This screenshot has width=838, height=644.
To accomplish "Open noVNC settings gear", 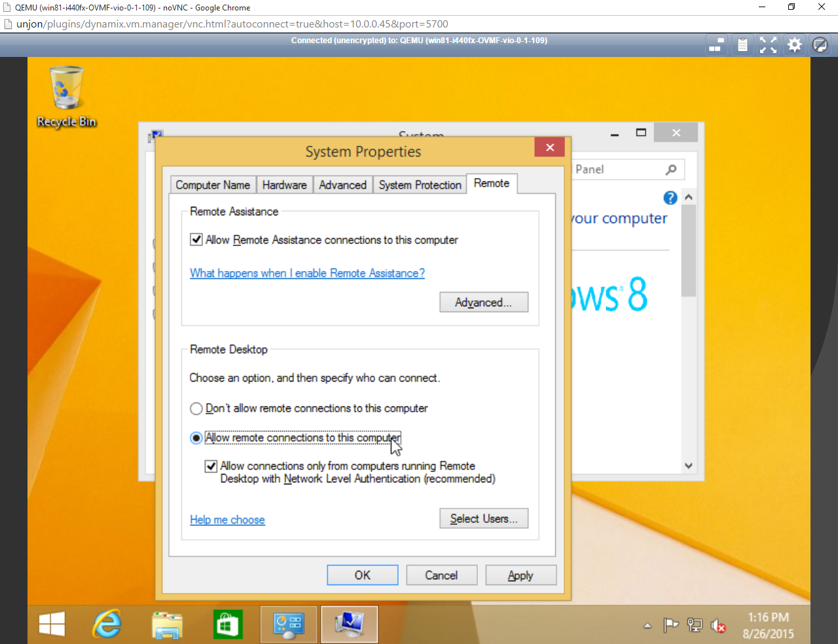I will point(794,45).
